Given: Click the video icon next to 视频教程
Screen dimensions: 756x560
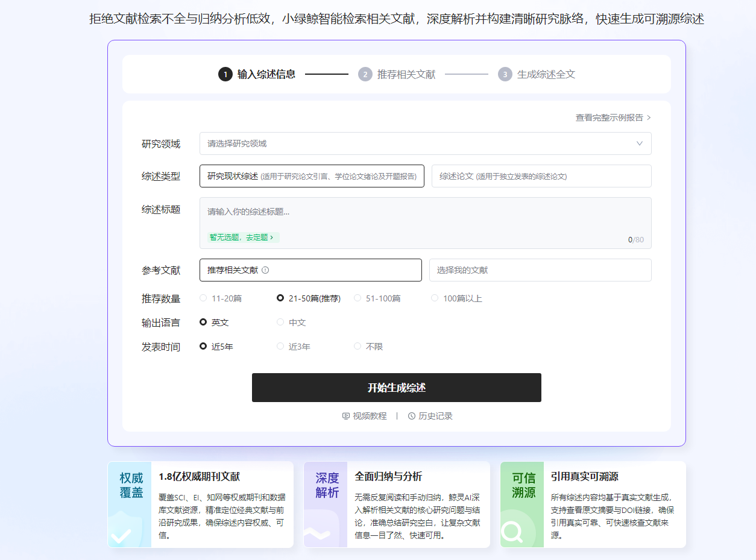Looking at the screenshot, I should click(x=346, y=416).
